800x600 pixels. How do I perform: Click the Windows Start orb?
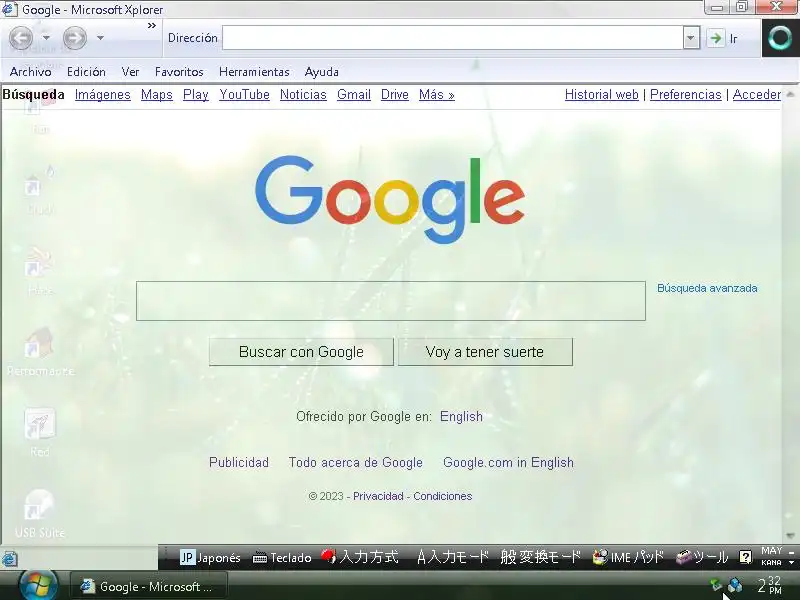coord(38,585)
